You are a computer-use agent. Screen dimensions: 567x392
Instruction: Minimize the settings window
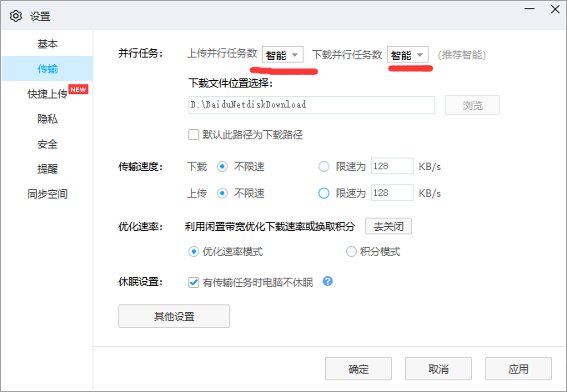click(x=529, y=9)
